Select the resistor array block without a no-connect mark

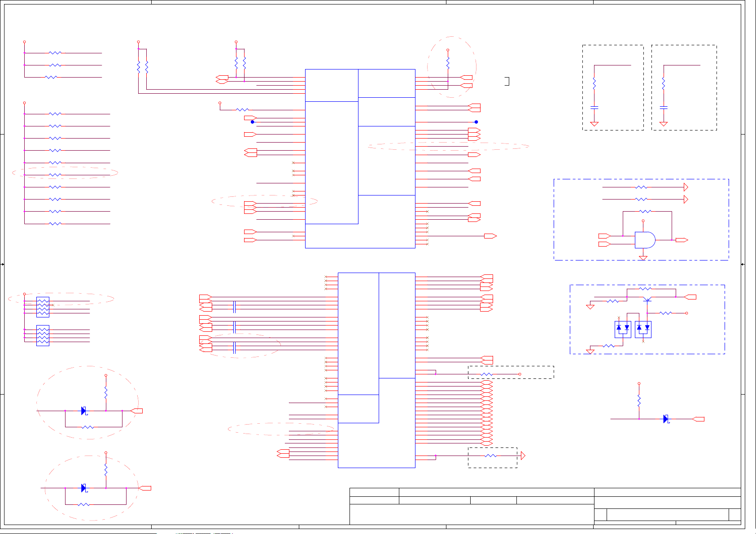pyautogui.click(x=43, y=335)
